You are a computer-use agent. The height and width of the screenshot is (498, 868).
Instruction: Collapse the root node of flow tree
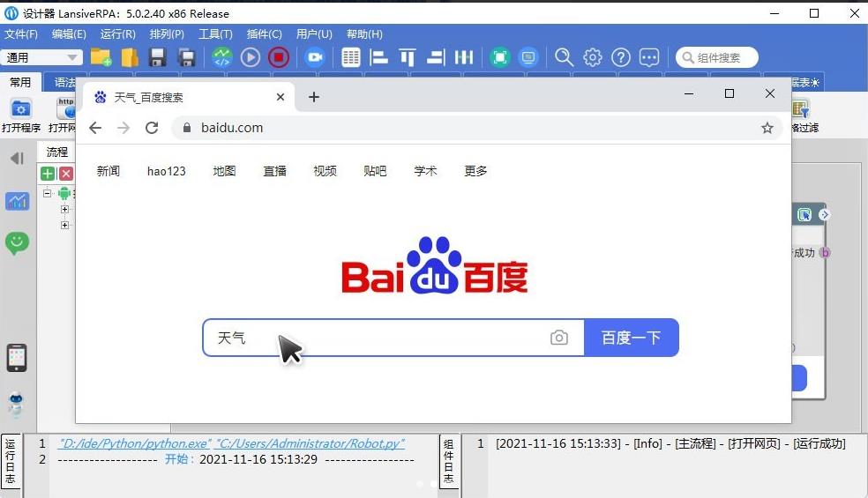pyautogui.click(x=47, y=193)
